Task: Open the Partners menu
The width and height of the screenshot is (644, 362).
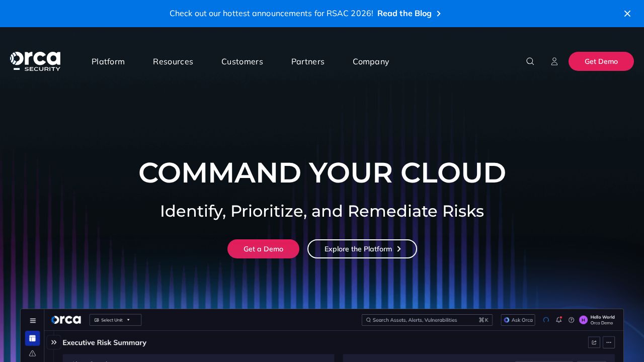Action: click(308, 61)
